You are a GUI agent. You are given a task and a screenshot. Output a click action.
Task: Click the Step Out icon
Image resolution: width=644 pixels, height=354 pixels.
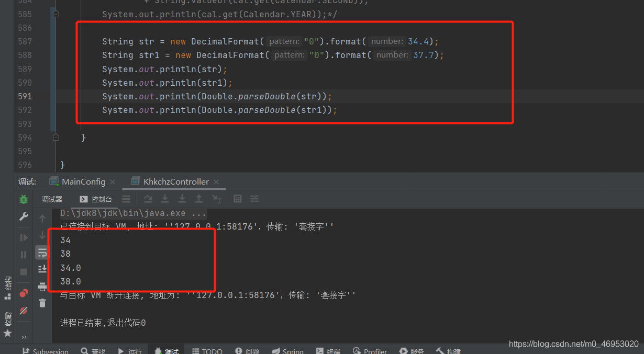coord(199,199)
